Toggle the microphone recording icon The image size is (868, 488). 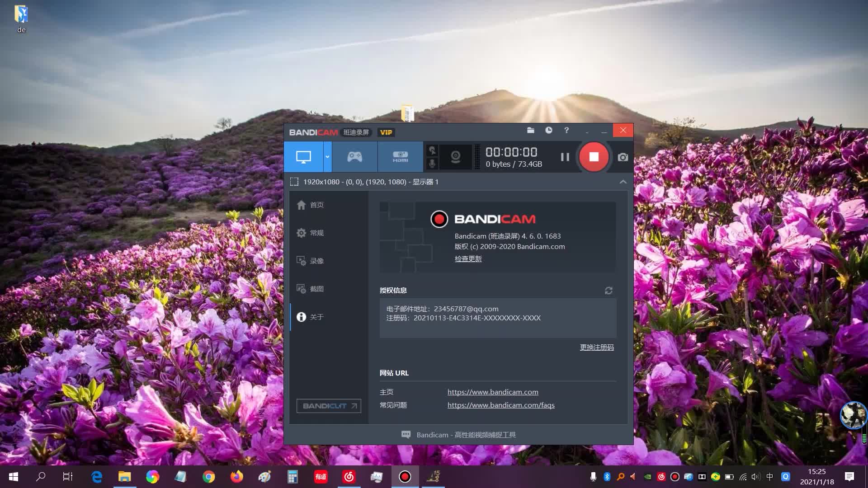coord(432,164)
